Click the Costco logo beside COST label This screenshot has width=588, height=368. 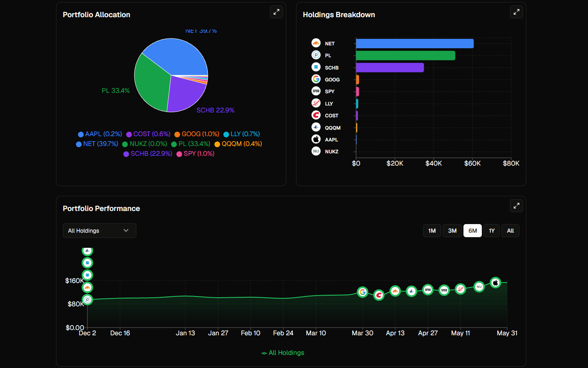click(x=316, y=115)
